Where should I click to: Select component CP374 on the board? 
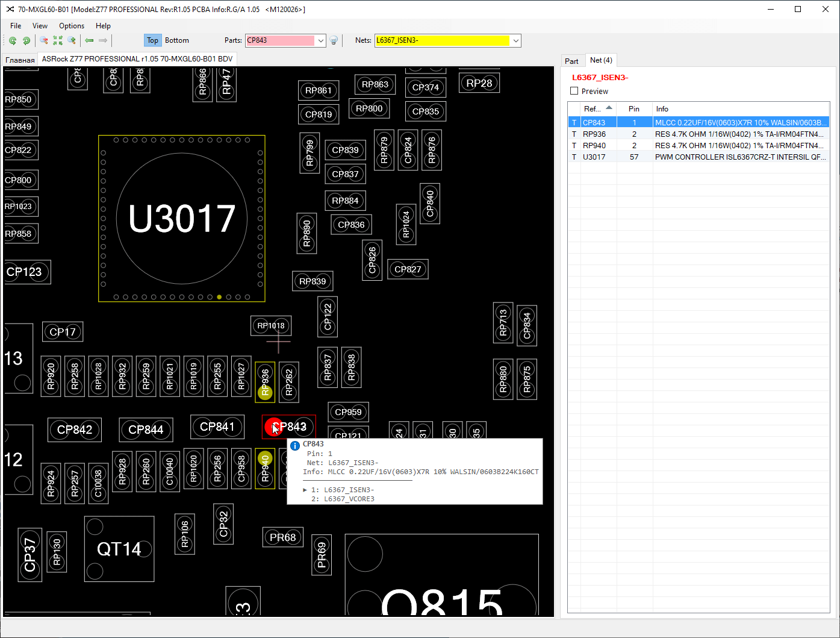pos(426,87)
